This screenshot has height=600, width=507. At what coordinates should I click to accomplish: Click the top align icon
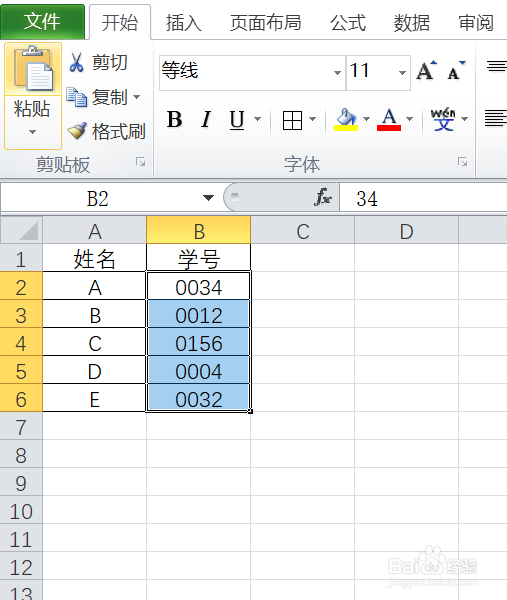497,67
